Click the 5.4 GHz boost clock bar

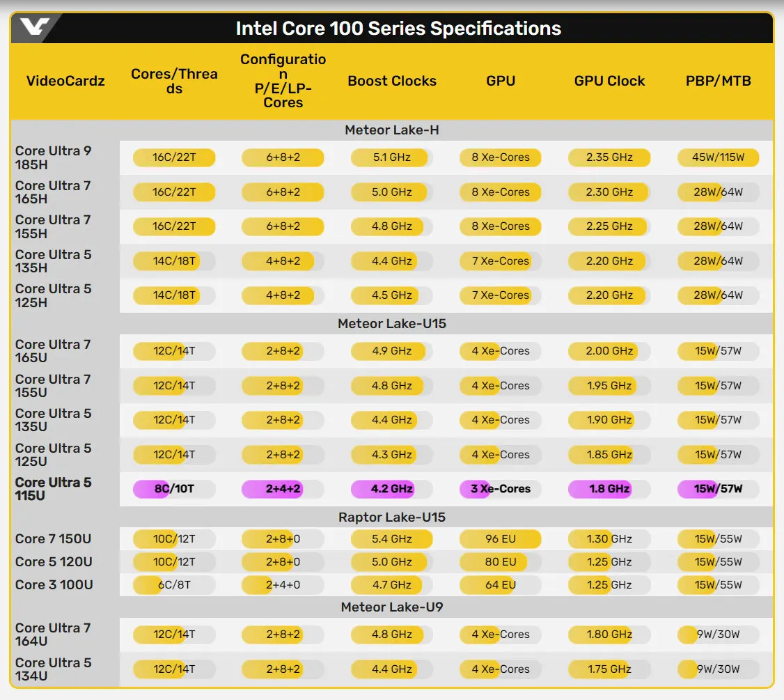[x=392, y=539]
